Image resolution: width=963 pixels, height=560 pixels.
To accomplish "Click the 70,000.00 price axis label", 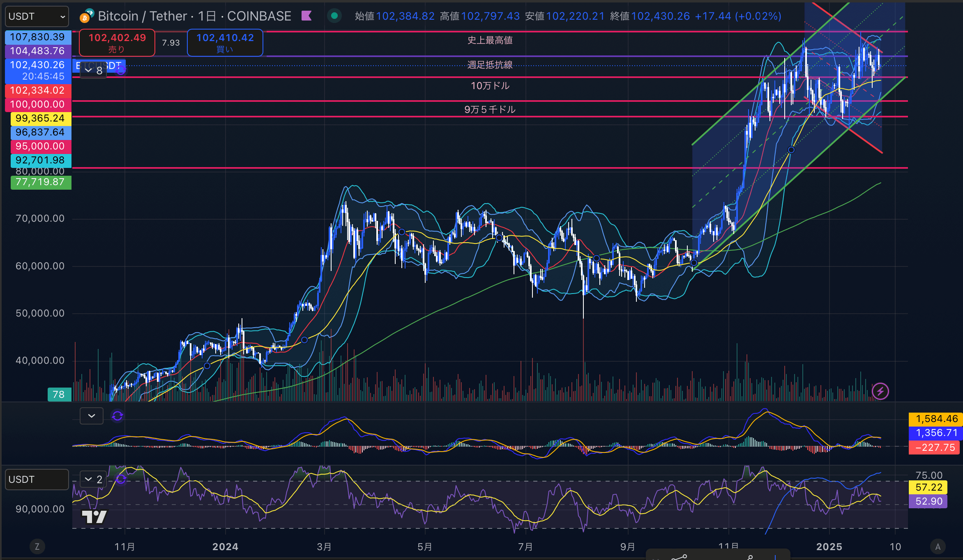I will (x=40, y=218).
